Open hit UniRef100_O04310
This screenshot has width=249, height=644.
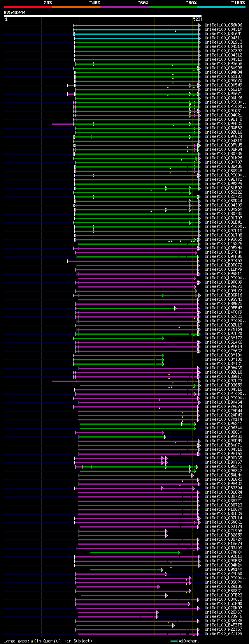(223, 29)
